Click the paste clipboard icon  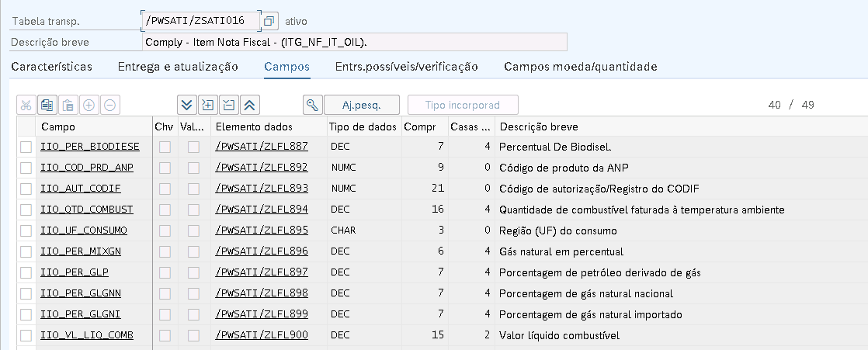pyautogui.click(x=68, y=106)
